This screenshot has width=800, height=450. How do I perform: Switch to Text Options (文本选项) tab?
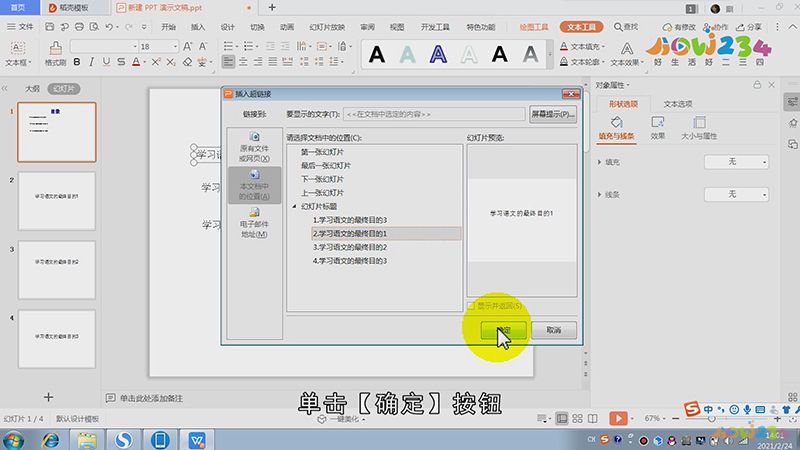coord(678,104)
